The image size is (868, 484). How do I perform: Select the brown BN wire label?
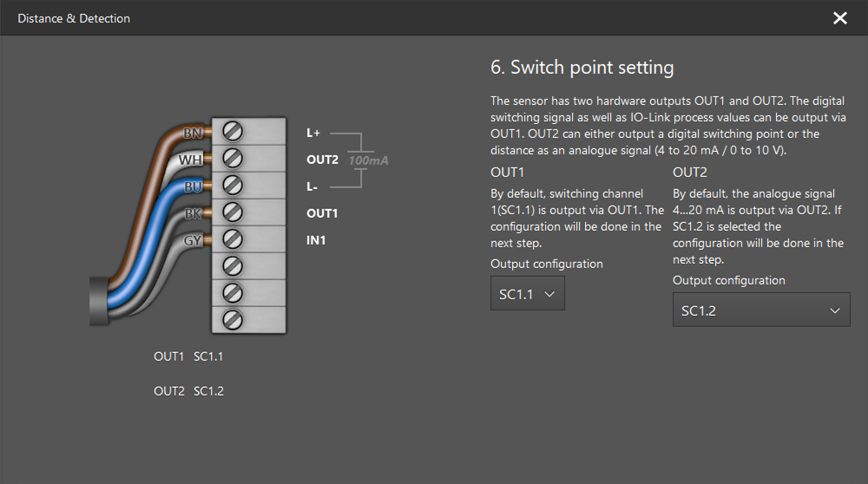click(x=192, y=134)
